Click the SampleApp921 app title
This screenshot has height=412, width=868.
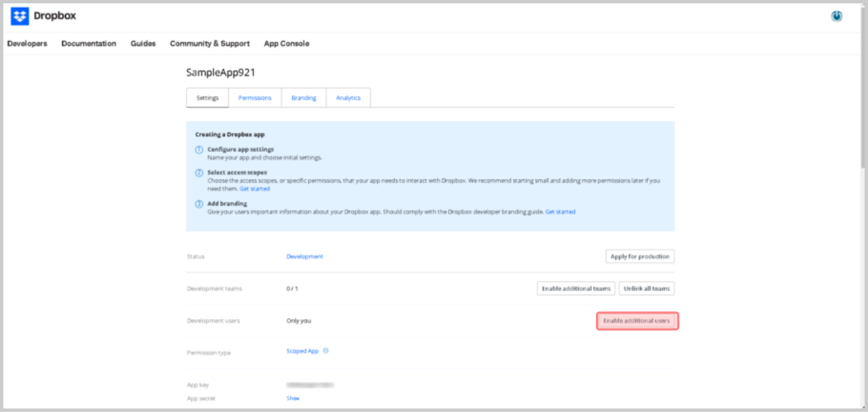pos(221,73)
